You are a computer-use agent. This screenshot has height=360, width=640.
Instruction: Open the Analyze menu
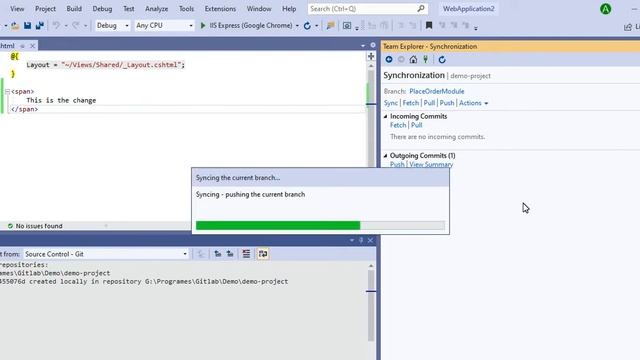pos(156,9)
